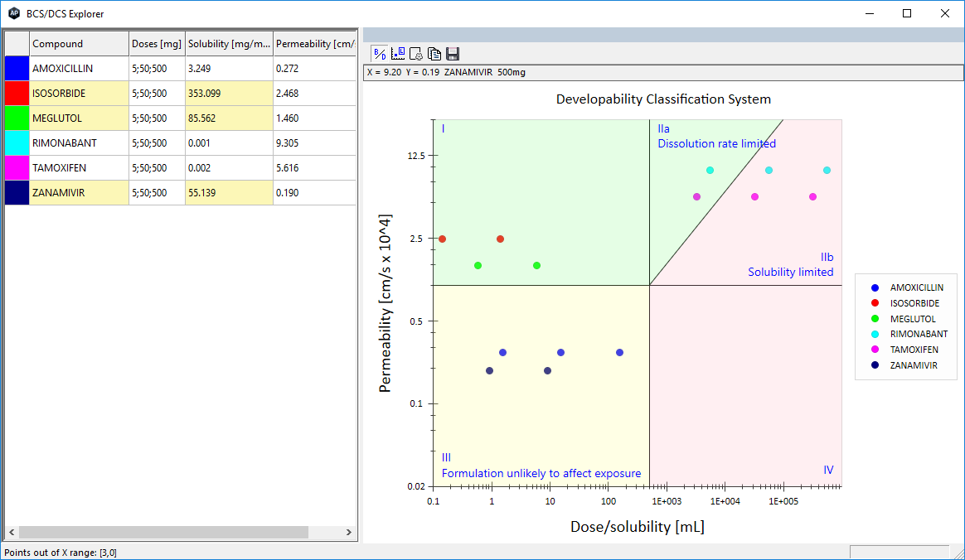
Task: Select the RIMONABANT permeability value 9.305
Action: click(315, 142)
